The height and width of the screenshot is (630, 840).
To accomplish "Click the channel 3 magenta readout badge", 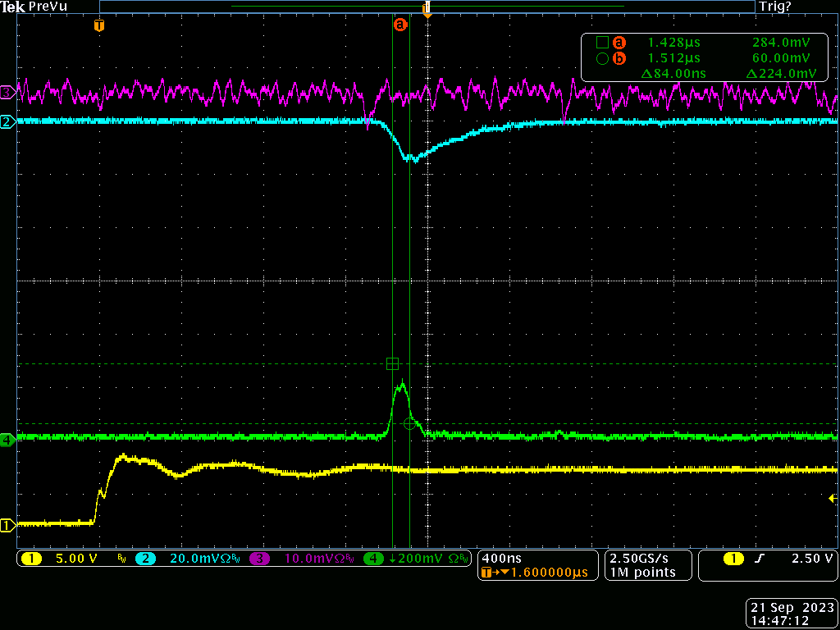I will (259, 559).
